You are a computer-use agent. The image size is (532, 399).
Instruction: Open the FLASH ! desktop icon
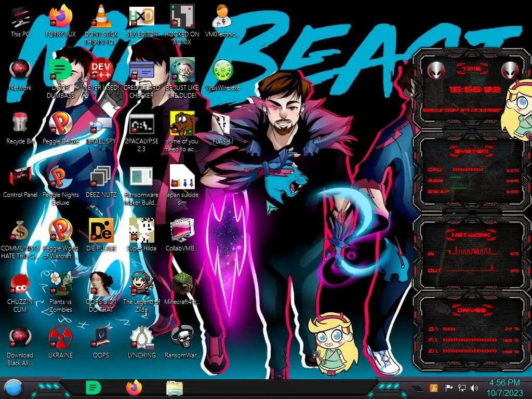[222, 124]
